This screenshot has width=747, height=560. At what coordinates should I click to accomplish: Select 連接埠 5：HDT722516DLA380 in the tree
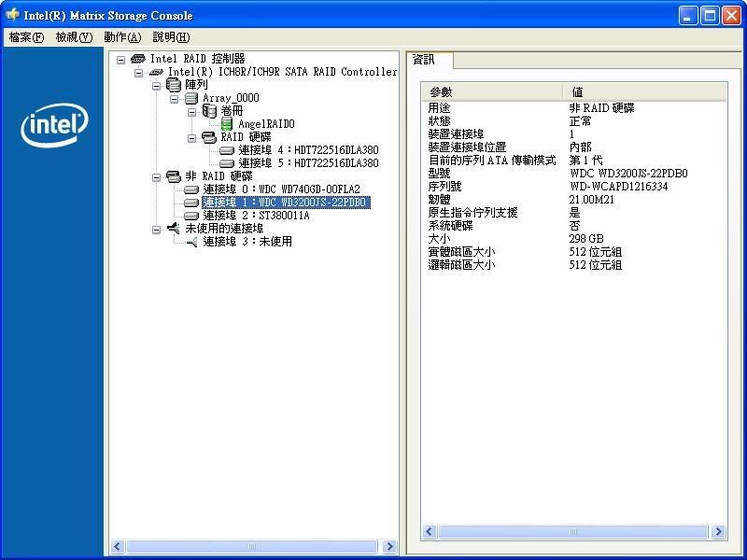coord(308,163)
